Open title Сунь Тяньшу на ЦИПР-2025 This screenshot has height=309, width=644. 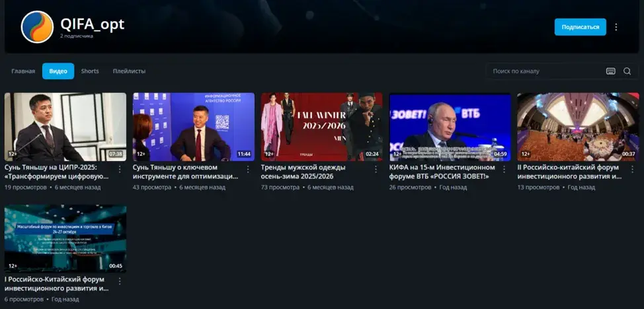point(57,172)
